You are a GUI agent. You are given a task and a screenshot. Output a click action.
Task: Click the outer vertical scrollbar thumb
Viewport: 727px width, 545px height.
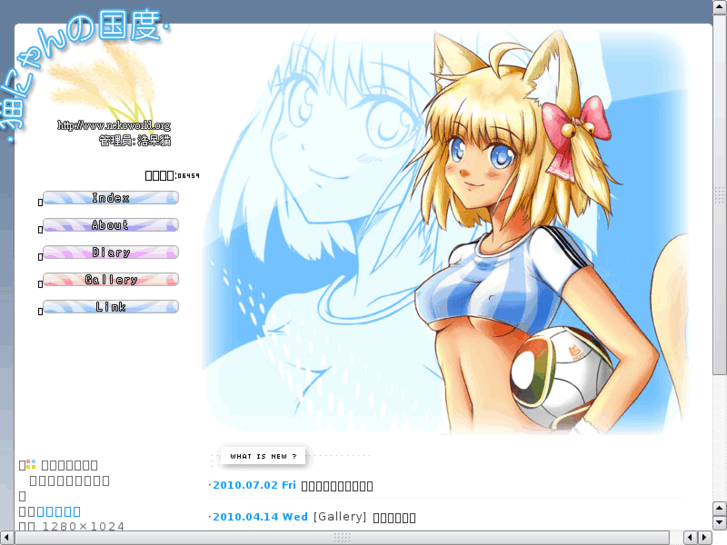(x=719, y=193)
